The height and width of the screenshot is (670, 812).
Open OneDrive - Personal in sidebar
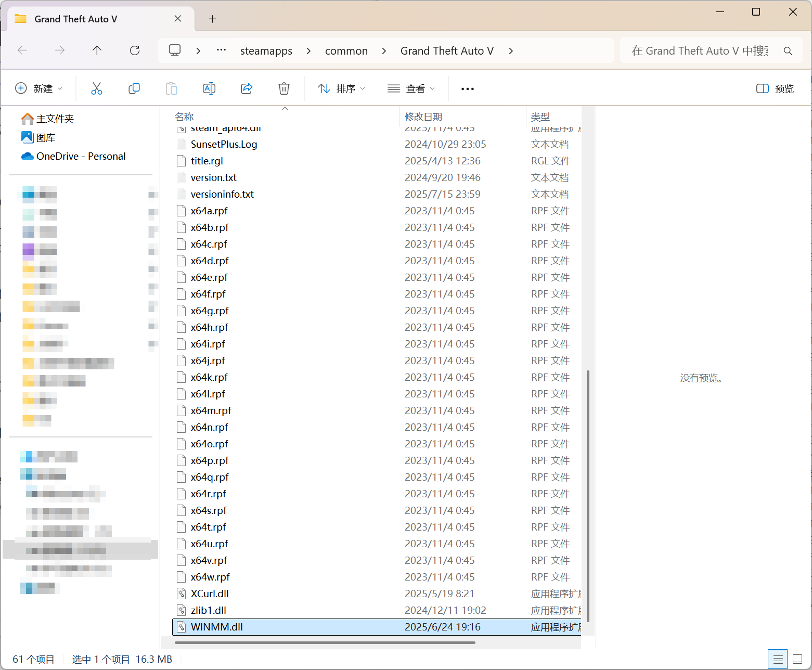click(81, 157)
